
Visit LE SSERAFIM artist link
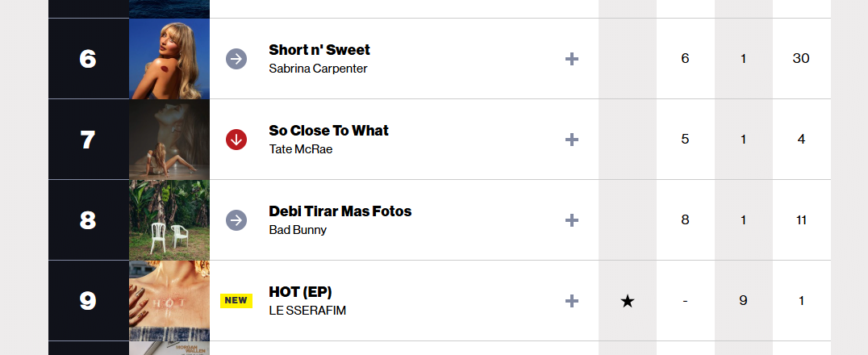tap(307, 311)
